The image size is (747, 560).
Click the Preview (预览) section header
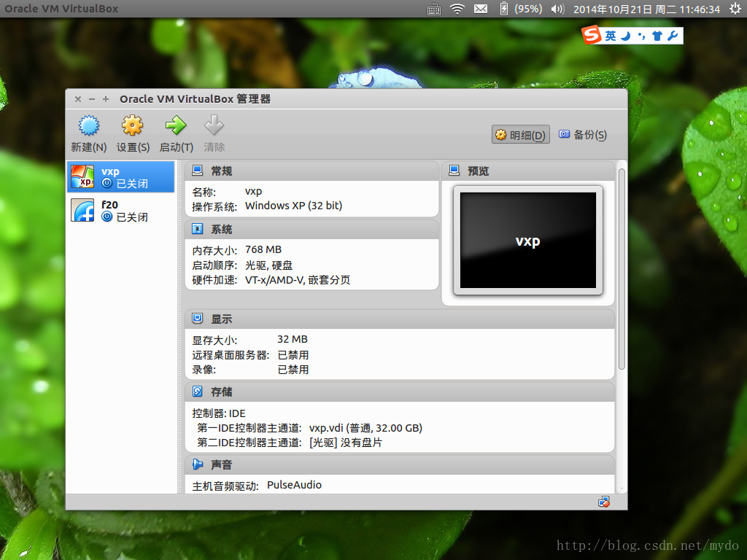click(x=528, y=171)
